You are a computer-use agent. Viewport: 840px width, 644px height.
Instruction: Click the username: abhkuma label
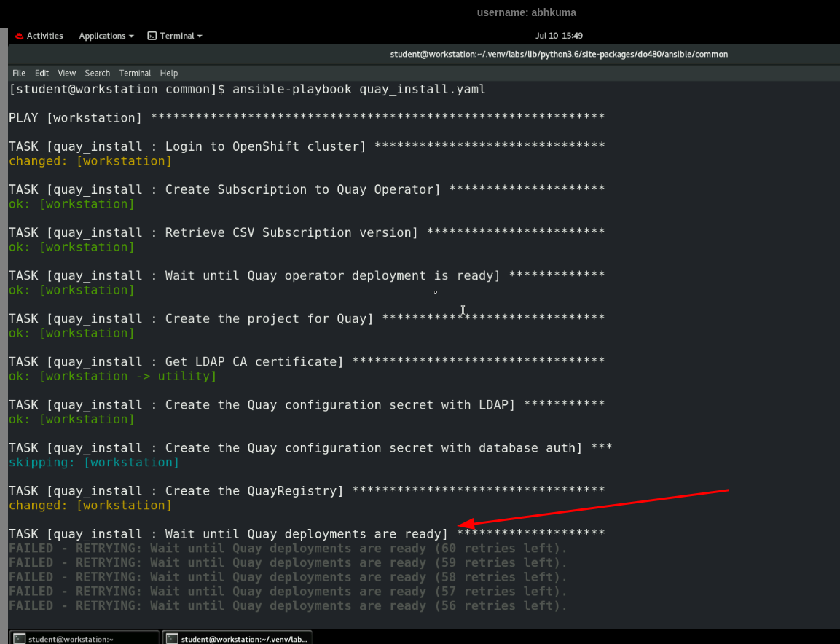point(527,12)
